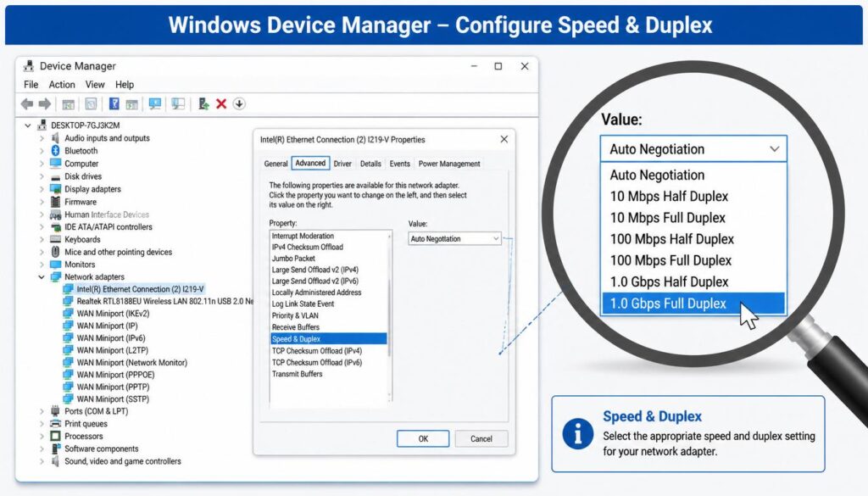Choose 10 Mbps Half Duplex option
Viewport: 868px width, 496px height.
pyautogui.click(x=693, y=196)
